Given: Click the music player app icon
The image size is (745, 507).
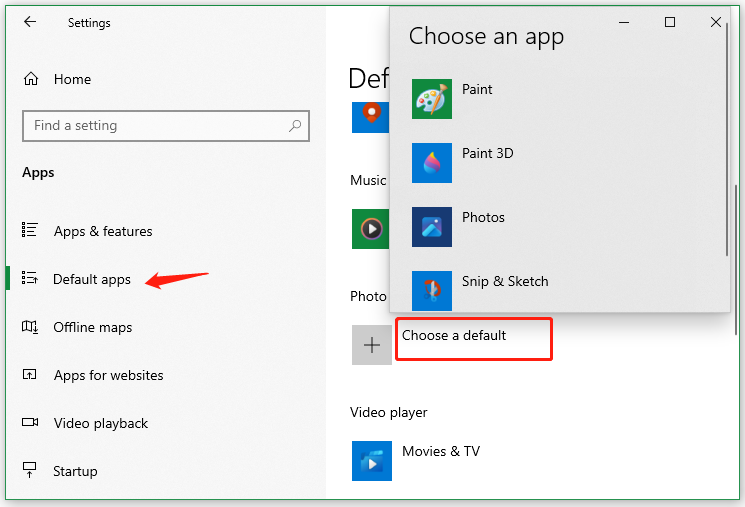Looking at the screenshot, I should click(x=371, y=229).
